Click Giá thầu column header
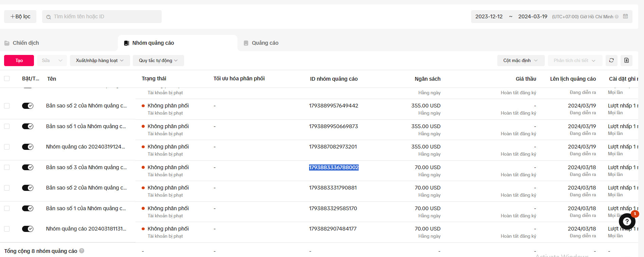Screen dimensions: 644x257 click(x=526, y=79)
